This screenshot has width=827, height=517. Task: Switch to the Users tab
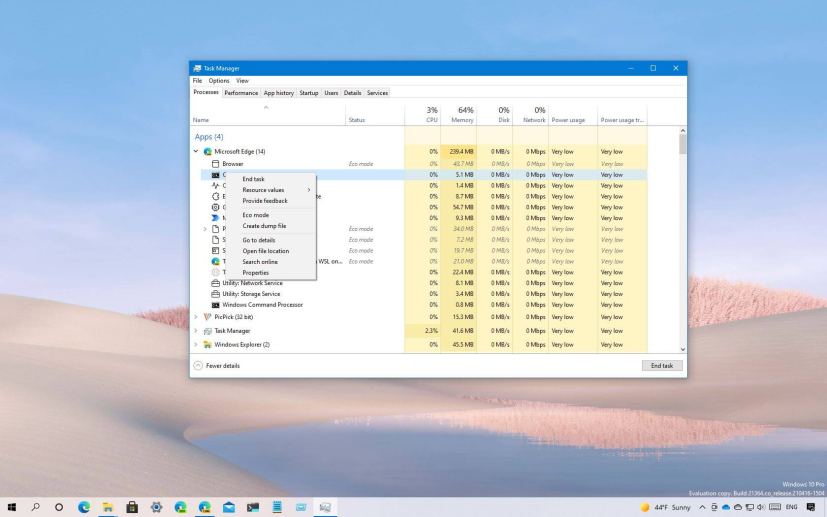(x=331, y=93)
